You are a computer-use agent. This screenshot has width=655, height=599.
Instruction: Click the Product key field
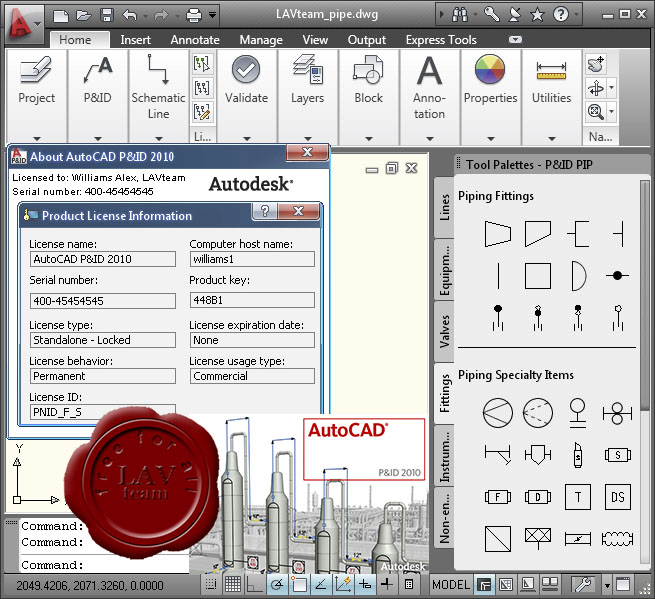252,300
